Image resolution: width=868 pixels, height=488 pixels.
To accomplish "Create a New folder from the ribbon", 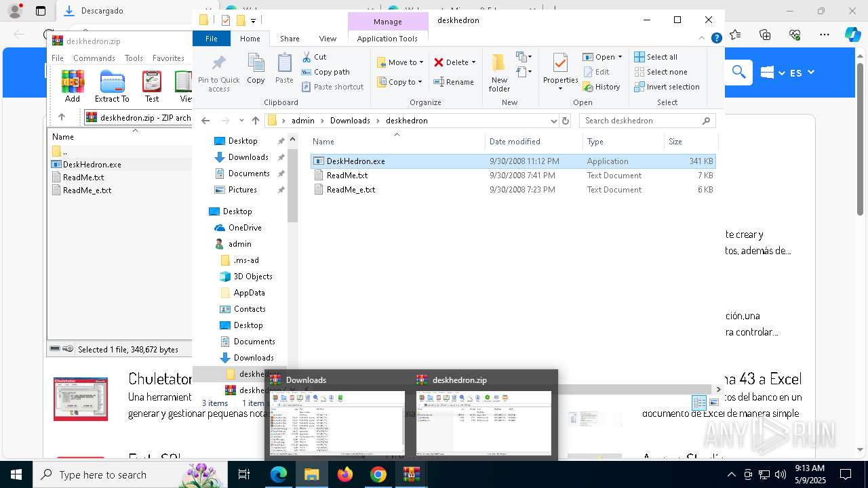I will [499, 73].
